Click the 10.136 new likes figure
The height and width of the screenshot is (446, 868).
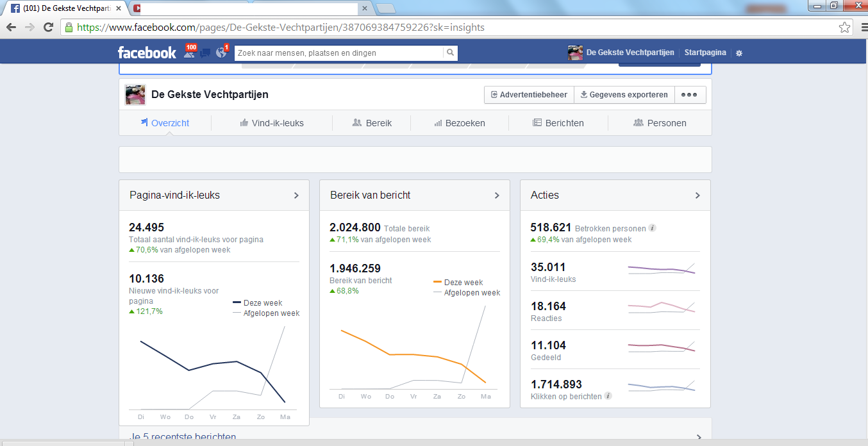point(146,279)
